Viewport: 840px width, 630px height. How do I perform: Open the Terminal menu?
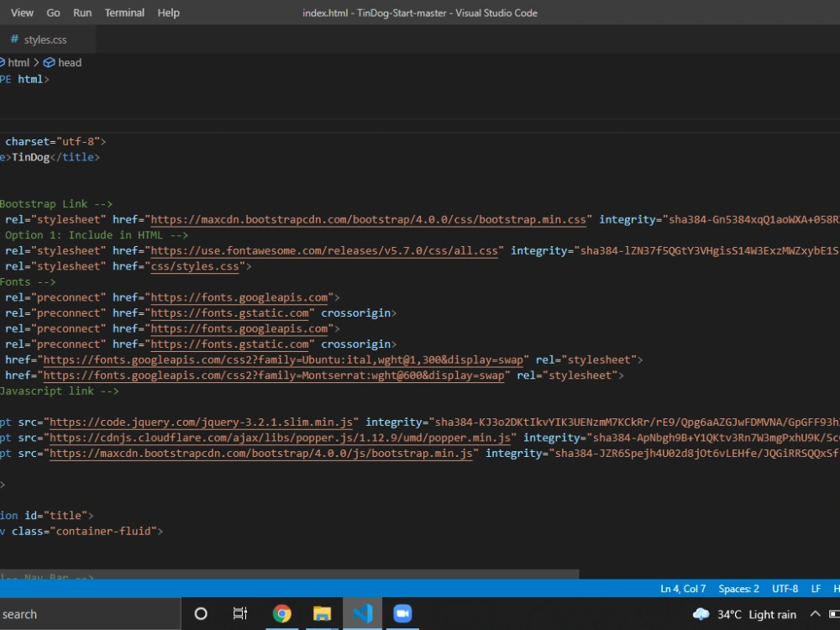pyautogui.click(x=124, y=13)
